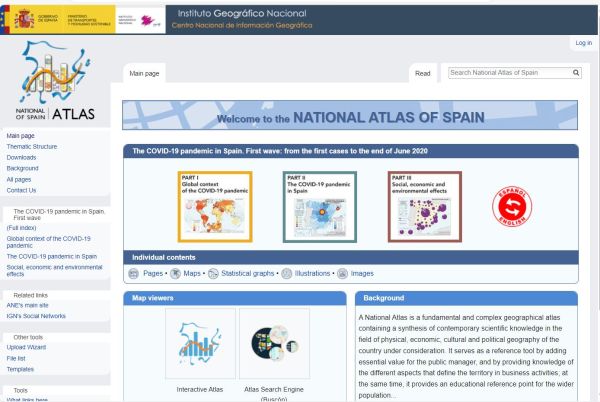Open the Pages icon in Individual contents
This screenshot has width=600, height=402.
point(134,273)
